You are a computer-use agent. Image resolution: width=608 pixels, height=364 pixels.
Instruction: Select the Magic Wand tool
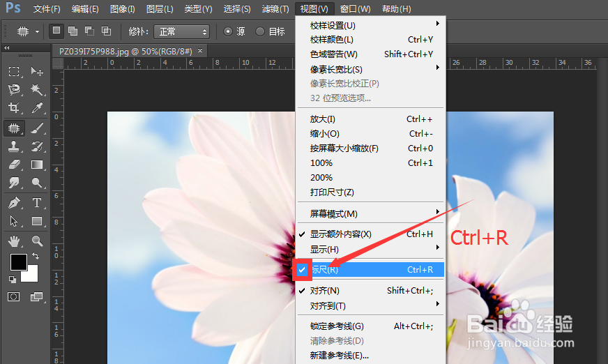[37, 89]
